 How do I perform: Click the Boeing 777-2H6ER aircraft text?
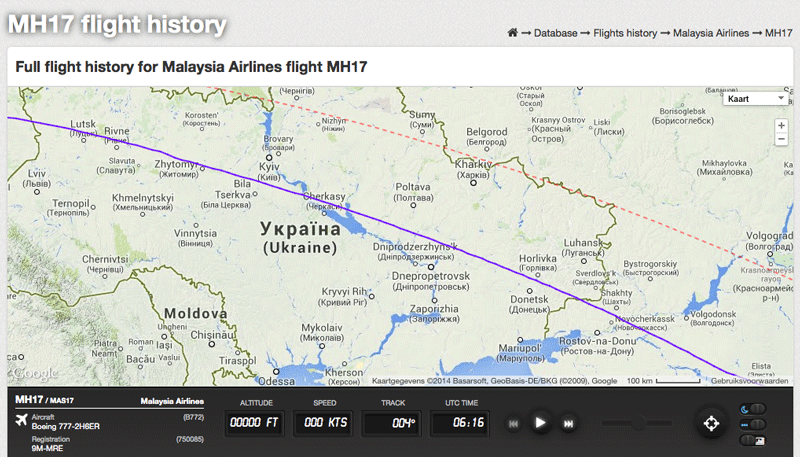click(66, 426)
